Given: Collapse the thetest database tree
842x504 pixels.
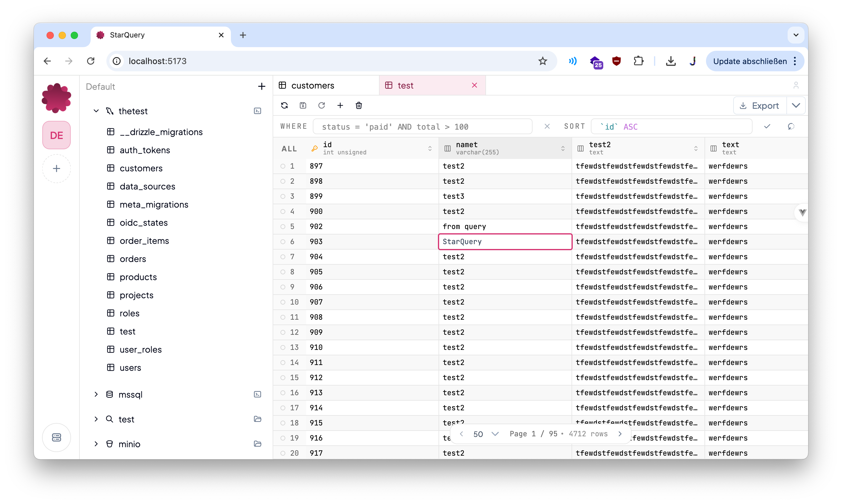Looking at the screenshot, I should coord(96,111).
